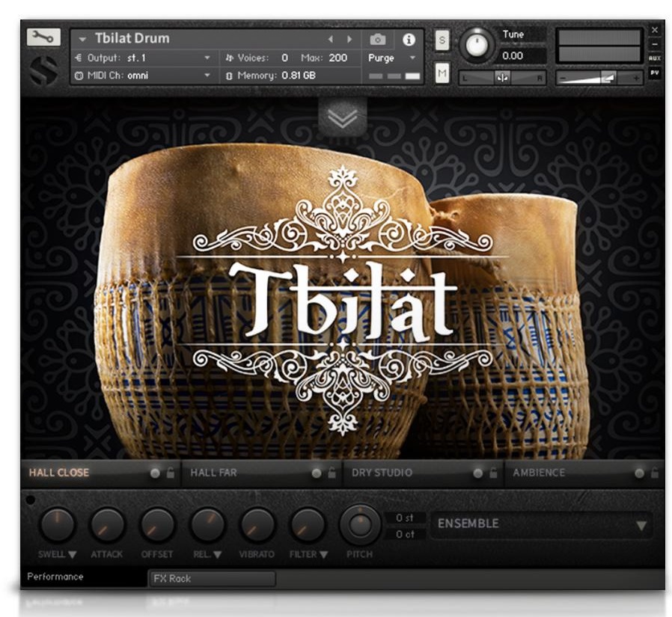Go to next instrument preset arrow
672x617 pixels.
[349, 39]
